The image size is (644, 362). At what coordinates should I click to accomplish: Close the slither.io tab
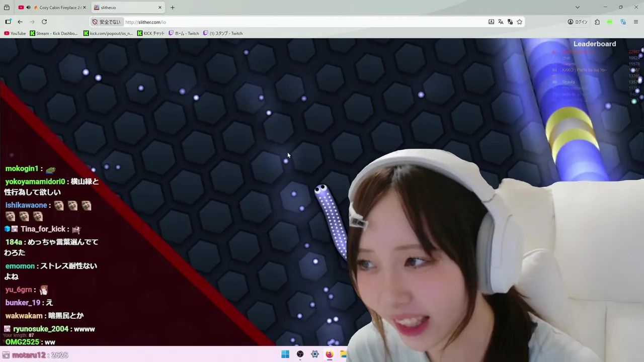pos(160,8)
